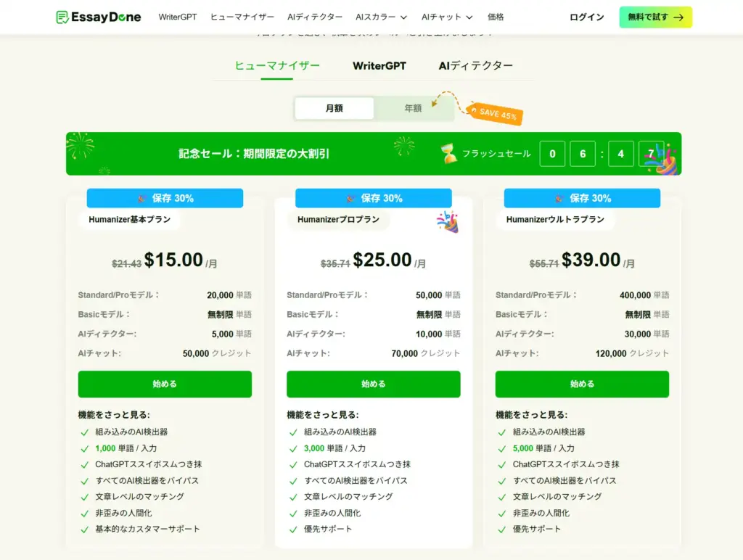This screenshot has width=743, height=560.
Task: Select the ヒューマナイザー pricing tab
Action: [277, 66]
